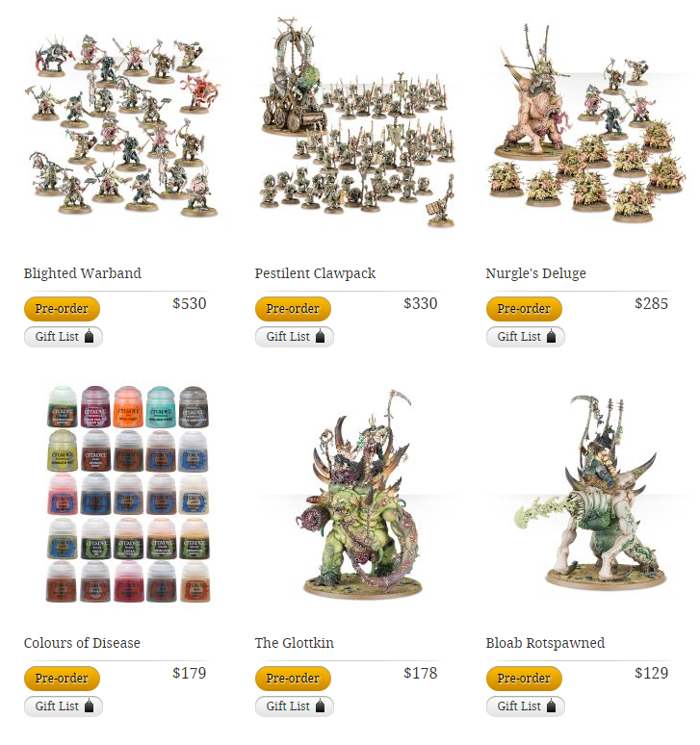Open the Bloab Rotspawned product title link
Screen dimensions: 700x745
(545, 643)
